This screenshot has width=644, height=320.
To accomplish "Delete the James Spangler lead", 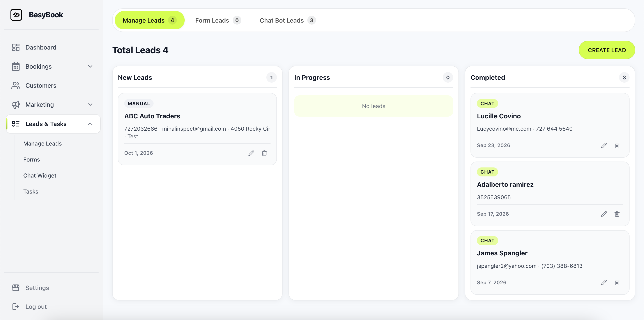I will 617,283.
